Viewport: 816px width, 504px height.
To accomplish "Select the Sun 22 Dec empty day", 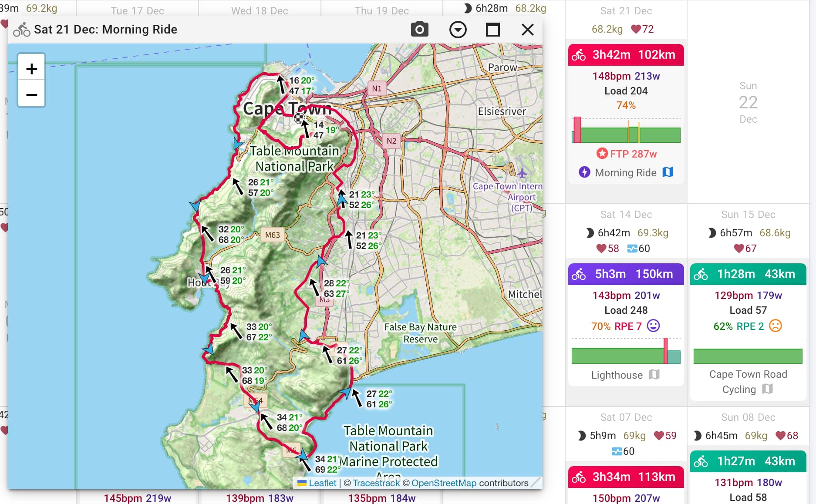I will [748, 102].
